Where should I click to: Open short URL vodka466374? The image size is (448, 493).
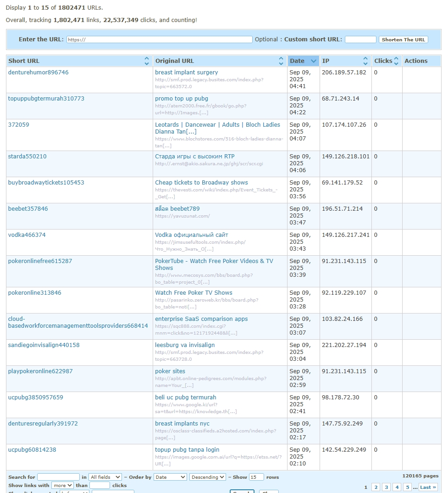(27, 235)
